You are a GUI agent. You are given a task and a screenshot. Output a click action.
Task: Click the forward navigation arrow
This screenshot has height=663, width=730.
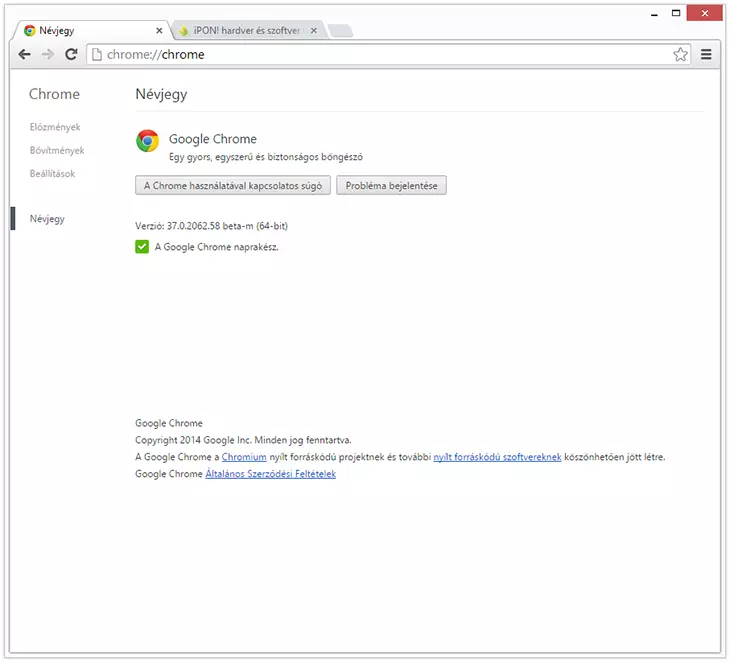coord(47,54)
